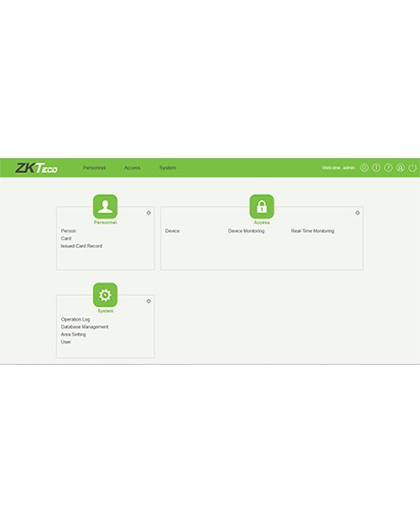Image resolution: width=420 pixels, height=521 pixels.
Task: Click the ZKTeco logo in header
Action: (37, 168)
